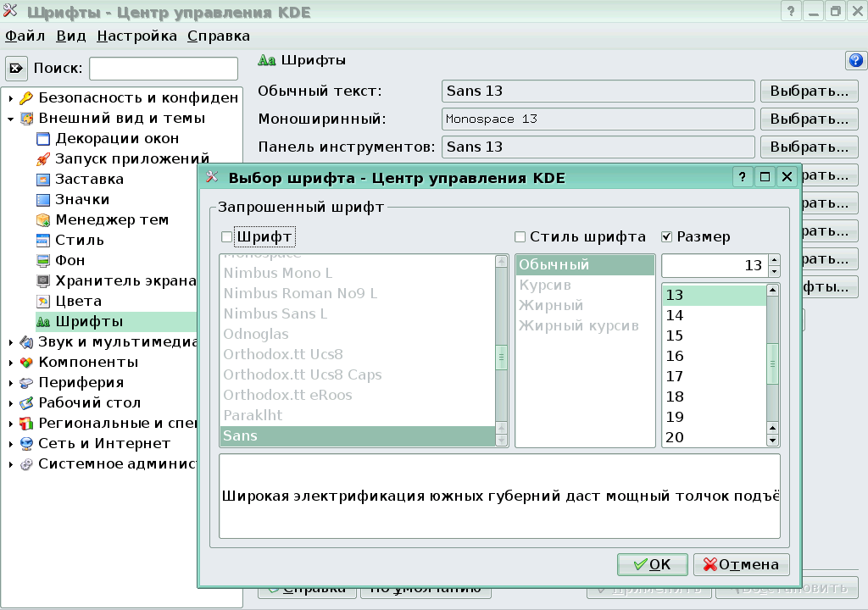Viewport: 868px width, 610px height.
Task: Enable the Шрифт checkbox in the font dialog
Action: coord(228,236)
